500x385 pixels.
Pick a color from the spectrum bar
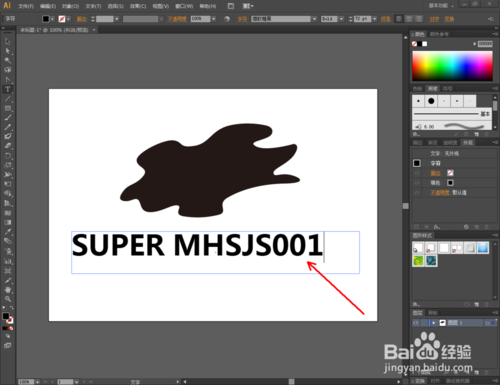(x=452, y=66)
